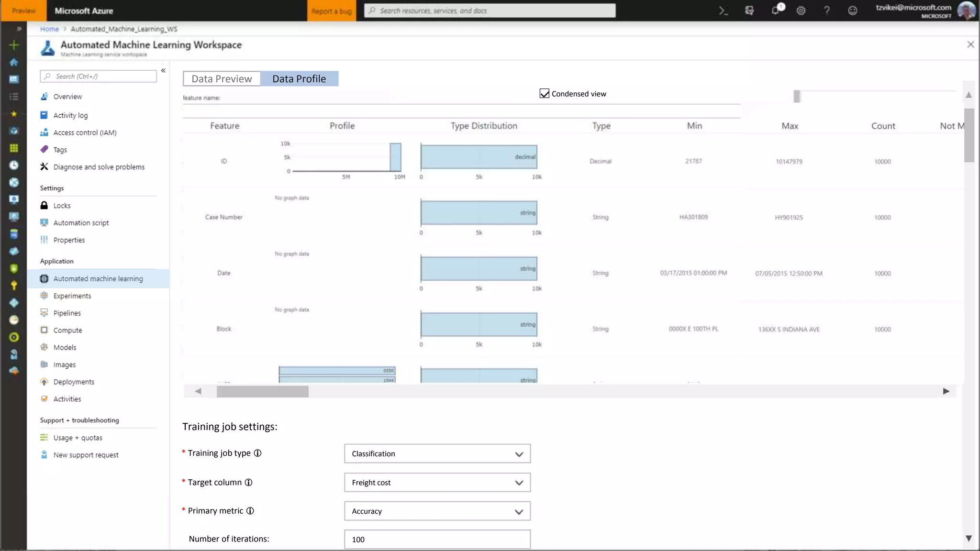Click info icon next to Target column
The image size is (980, 551).
pyautogui.click(x=248, y=482)
